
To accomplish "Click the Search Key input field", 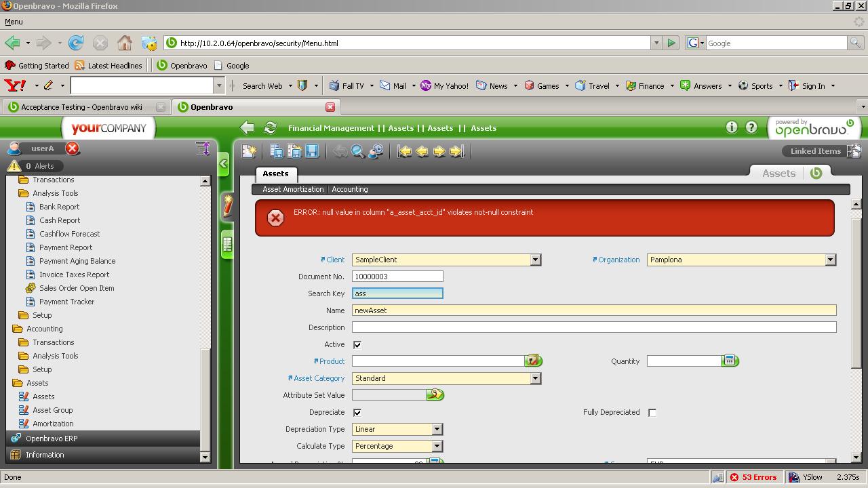I will 397,293.
